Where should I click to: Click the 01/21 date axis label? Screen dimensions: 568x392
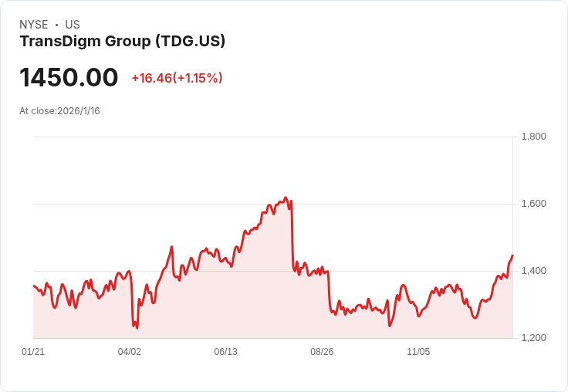[33, 351]
